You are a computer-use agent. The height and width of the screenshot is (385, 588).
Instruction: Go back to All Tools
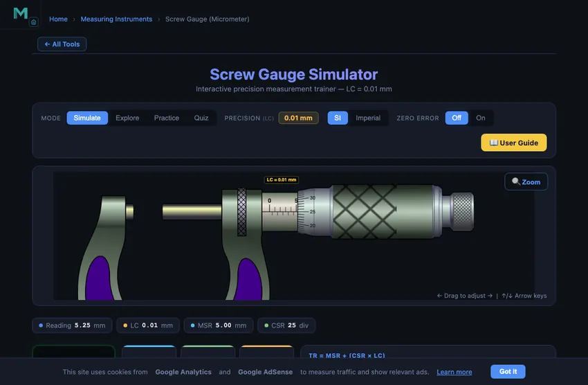(x=62, y=44)
